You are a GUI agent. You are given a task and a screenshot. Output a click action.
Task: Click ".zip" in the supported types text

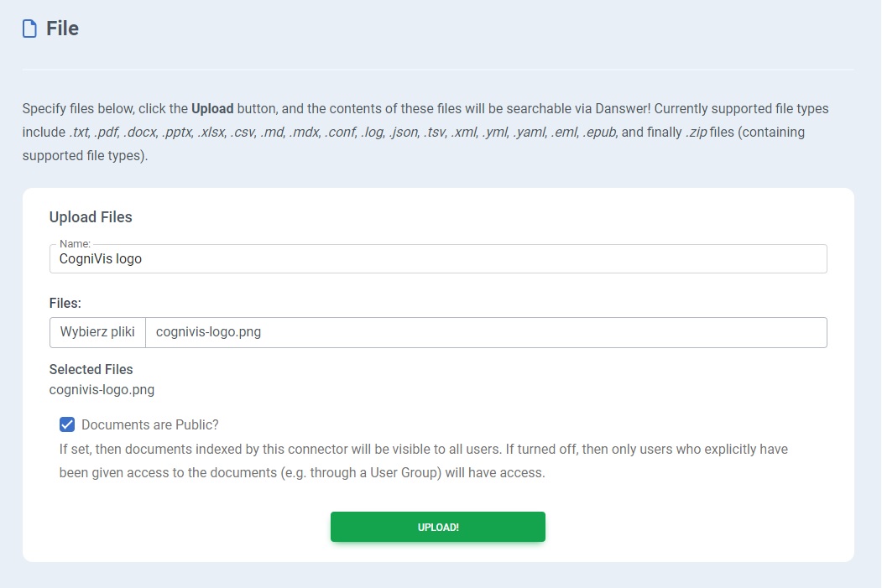[x=696, y=133]
